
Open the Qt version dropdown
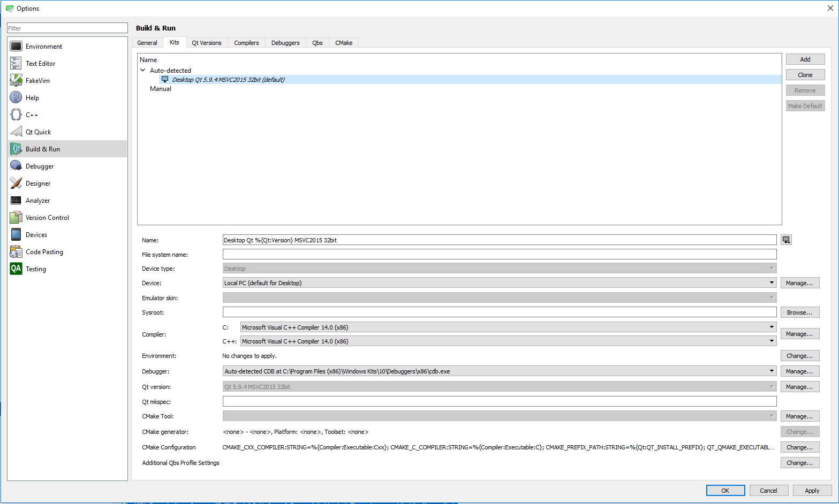[500, 387]
